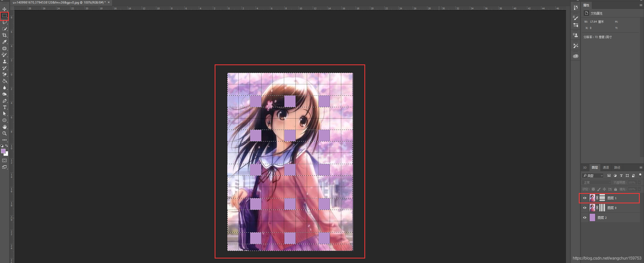The image size is (644, 263).
Task: Switch to the 3D tab
Action: pyautogui.click(x=585, y=168)
